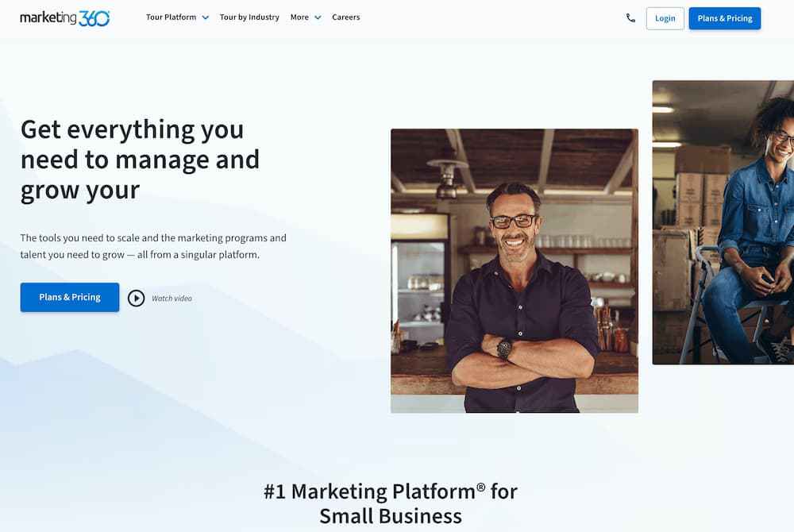Open the Tour Platform menu

click(172, 17)
